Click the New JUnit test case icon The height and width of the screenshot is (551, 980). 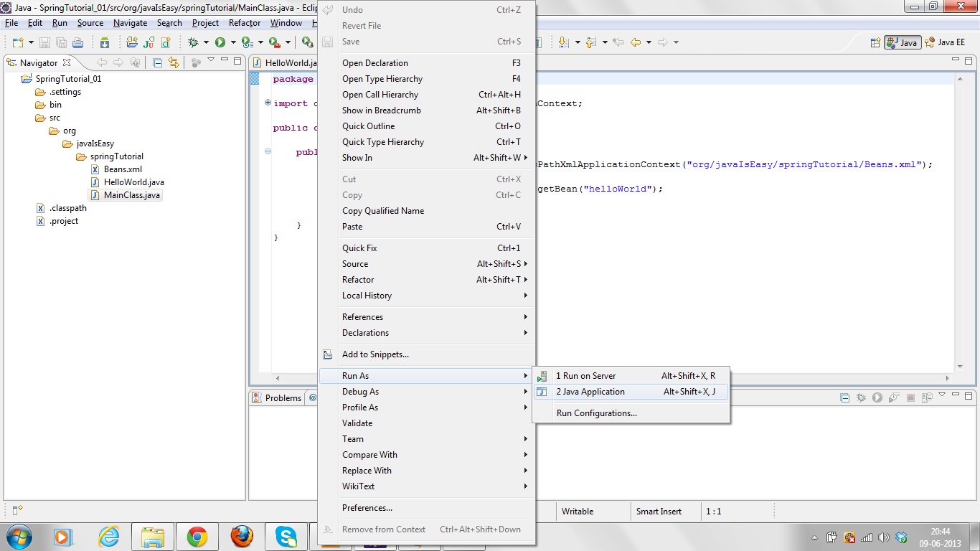tap(149, 42)
